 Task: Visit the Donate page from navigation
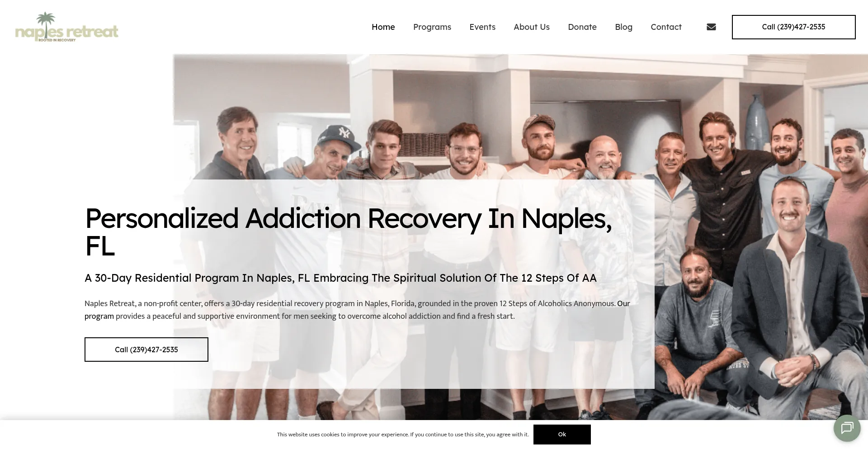point(582,27)
